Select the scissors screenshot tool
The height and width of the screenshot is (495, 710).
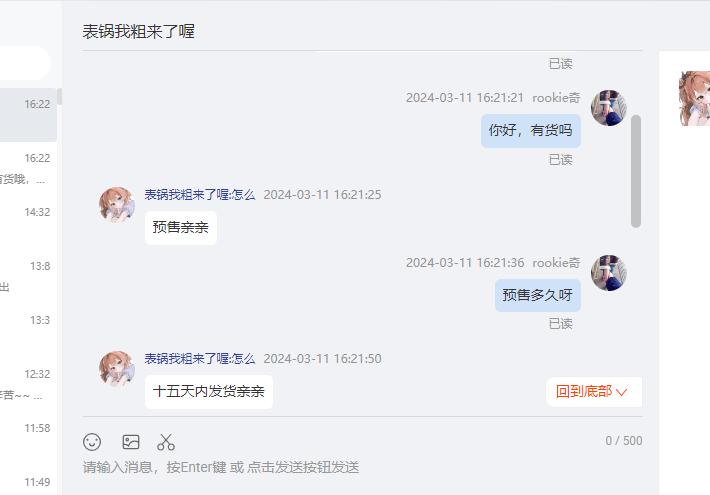(166, 442)
